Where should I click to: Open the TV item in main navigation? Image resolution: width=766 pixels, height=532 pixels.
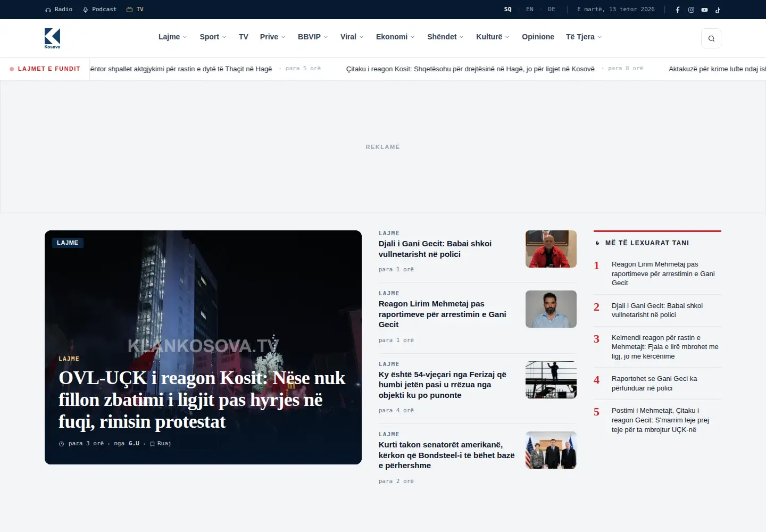(244, 37)
